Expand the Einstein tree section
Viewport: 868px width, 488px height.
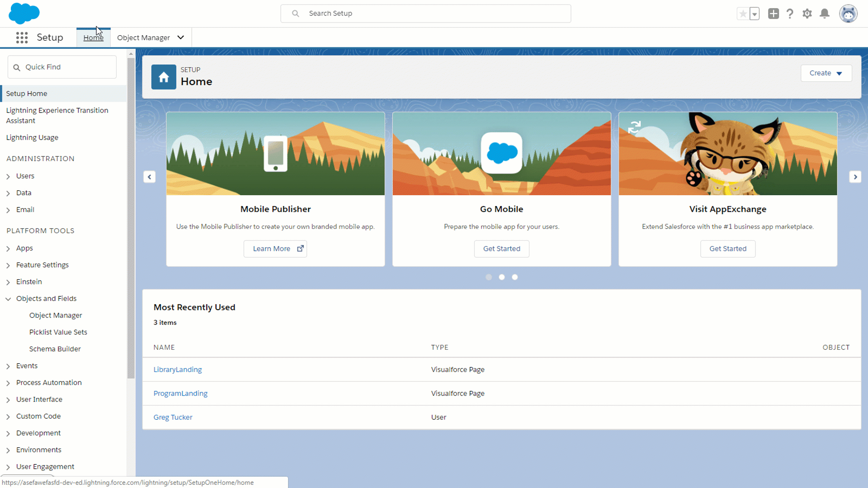click(x=8, y=282)
